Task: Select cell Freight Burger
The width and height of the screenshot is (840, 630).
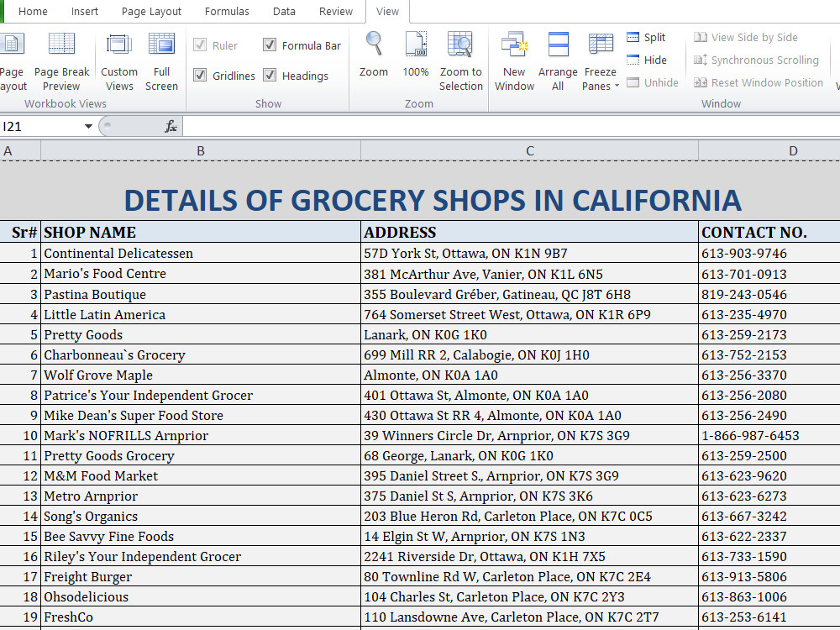Action: [201, 577]
